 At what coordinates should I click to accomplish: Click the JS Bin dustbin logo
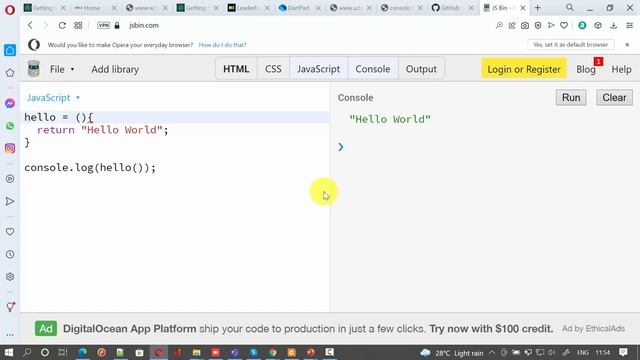tap(34, 69)
